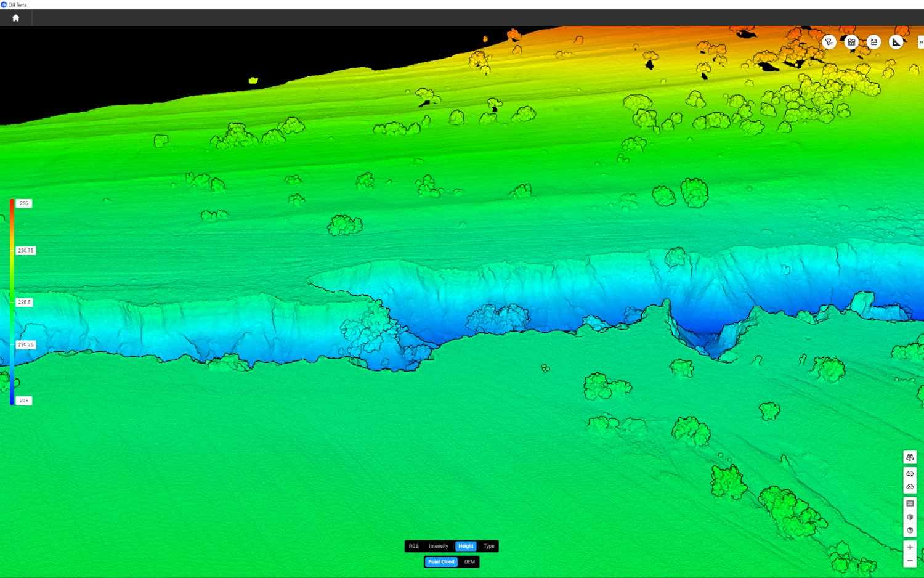
Task: Click the lower cloud gauge icon
Action: [910, 487]
